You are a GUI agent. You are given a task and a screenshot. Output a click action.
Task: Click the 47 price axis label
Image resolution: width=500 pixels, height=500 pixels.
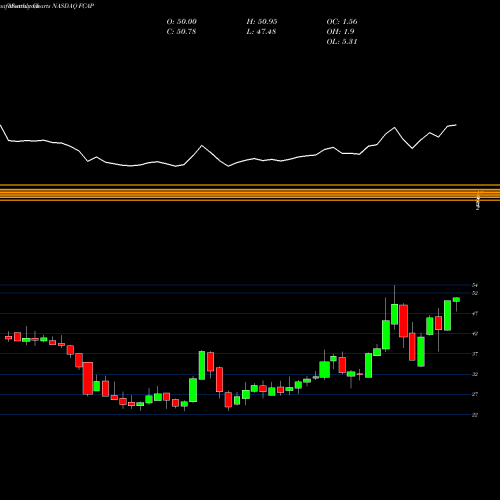click(475, 314)
